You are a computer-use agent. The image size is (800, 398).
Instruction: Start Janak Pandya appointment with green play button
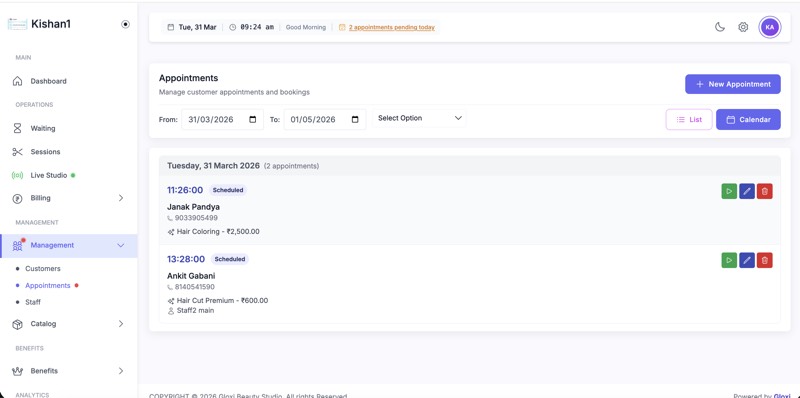(x=729, y=191)
